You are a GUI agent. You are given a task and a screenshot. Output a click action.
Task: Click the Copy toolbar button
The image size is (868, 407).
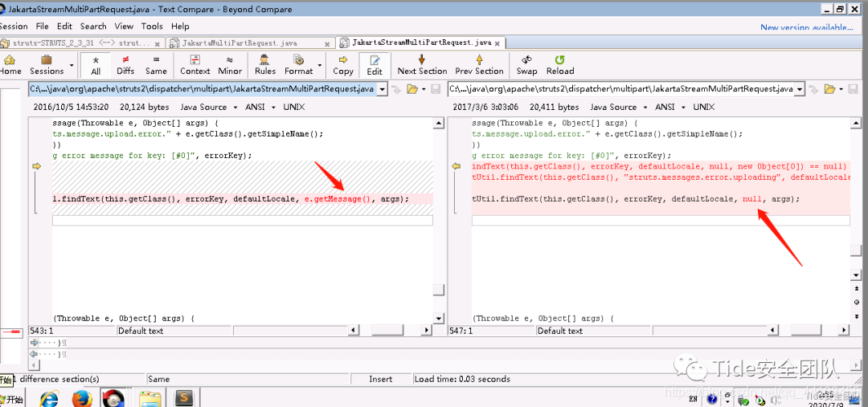[343, 65]
